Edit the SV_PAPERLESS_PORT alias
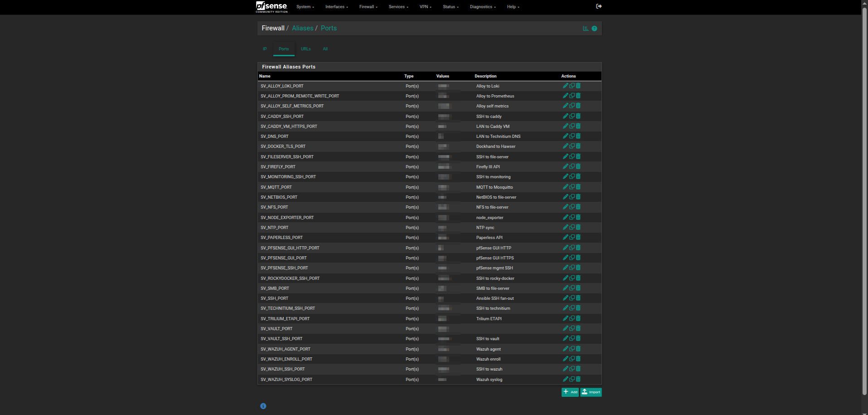The width and height of the screenshot is (868, 415). (x=565, y=237)
